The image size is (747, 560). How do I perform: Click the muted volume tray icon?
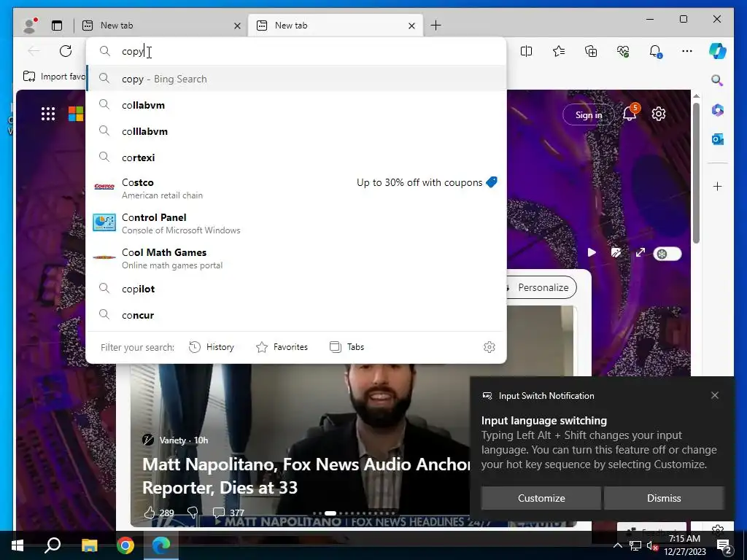(651, 545)
